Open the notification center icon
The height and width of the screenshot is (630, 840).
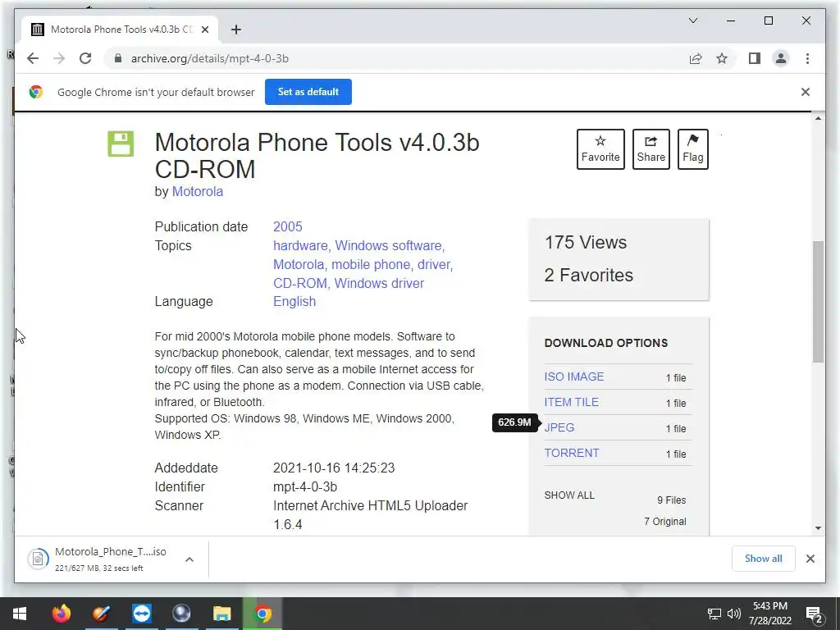tap(815, 614)
